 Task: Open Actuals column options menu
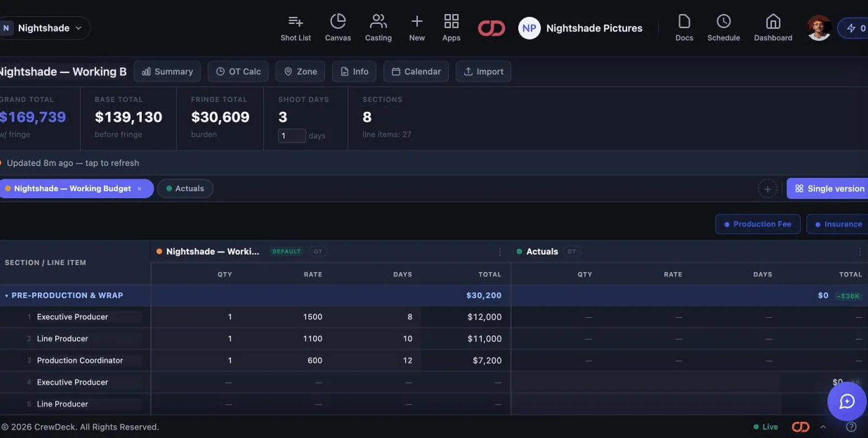pyautogui.click(x=860, y=252)
